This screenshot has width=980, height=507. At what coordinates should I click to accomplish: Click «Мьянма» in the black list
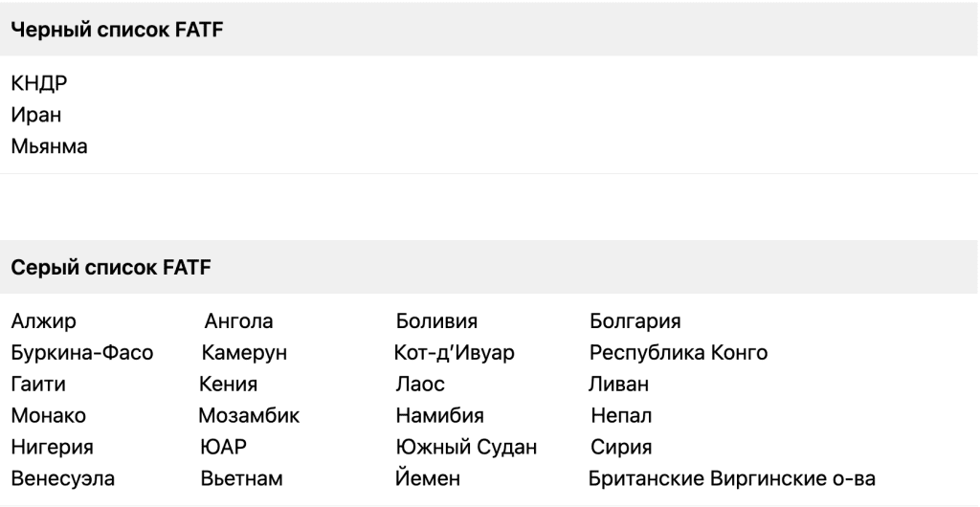[50, 146]
